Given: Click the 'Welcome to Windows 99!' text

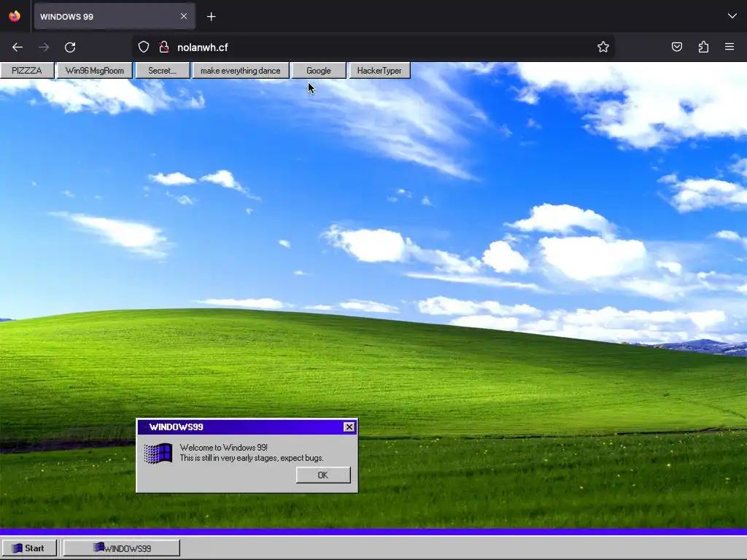Looking at the screenshot, I should (223, 448).
